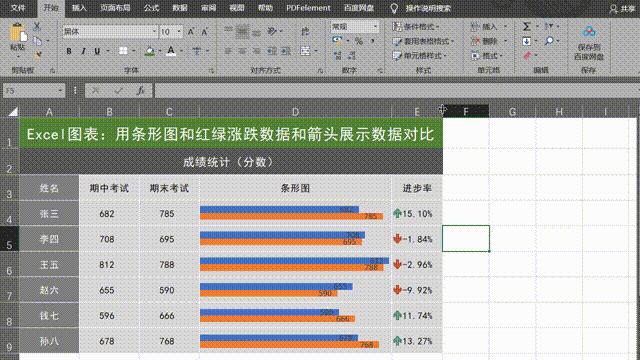The width and height of the screenshot is (640, 360).
Task: Click the Fill Color bucket icon
Action: 150,51
